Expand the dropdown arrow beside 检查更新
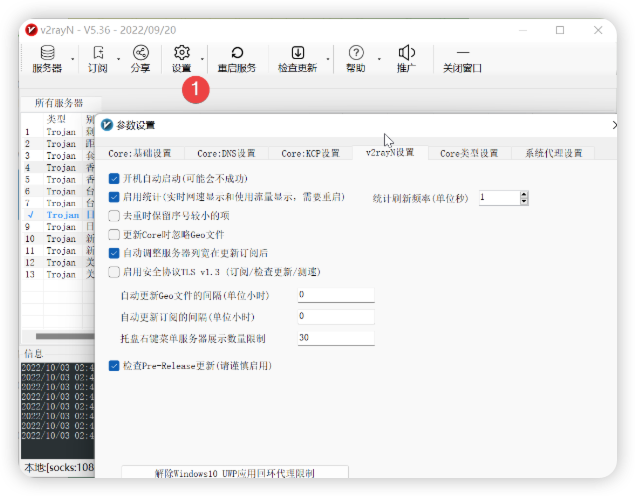This screenshot has width=635, height=496. tap(328, 59)
